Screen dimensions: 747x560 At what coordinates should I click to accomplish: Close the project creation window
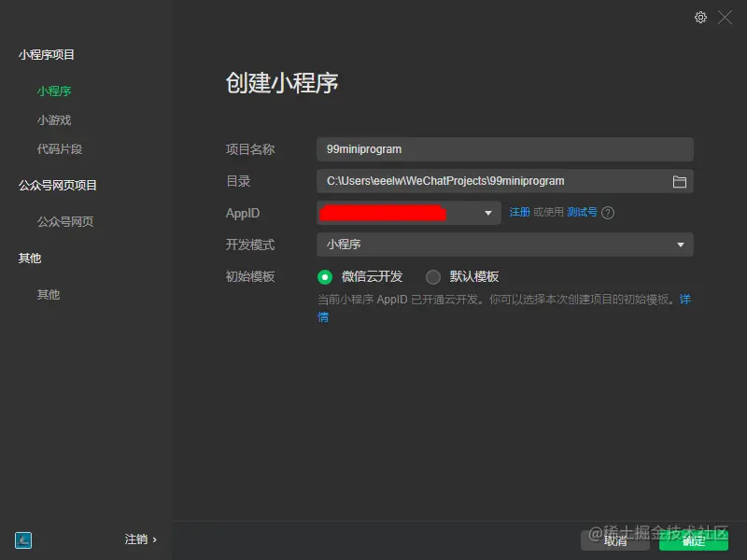pyautogui.click(x=725, y=18)
